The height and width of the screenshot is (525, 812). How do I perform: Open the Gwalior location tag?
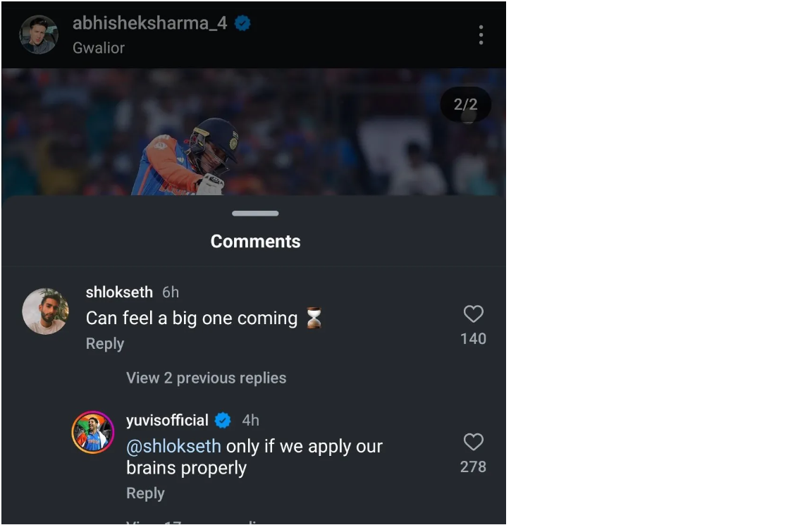tap(99, 48)
